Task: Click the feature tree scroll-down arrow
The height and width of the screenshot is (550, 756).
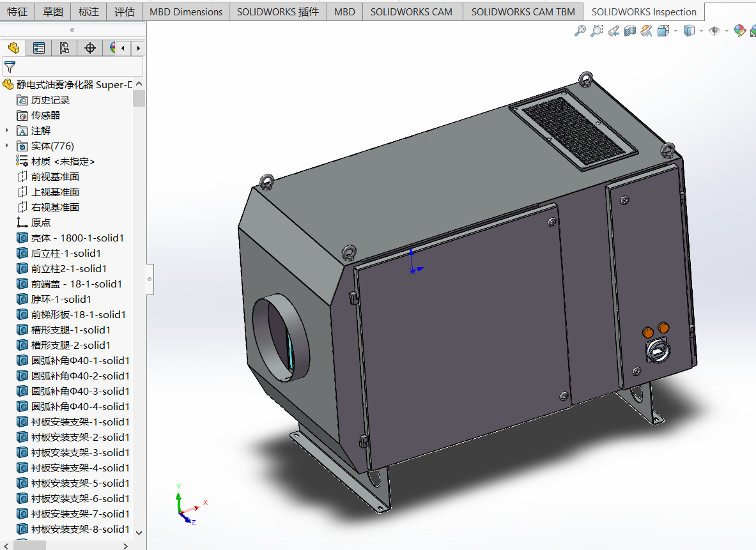Action: 139,531
